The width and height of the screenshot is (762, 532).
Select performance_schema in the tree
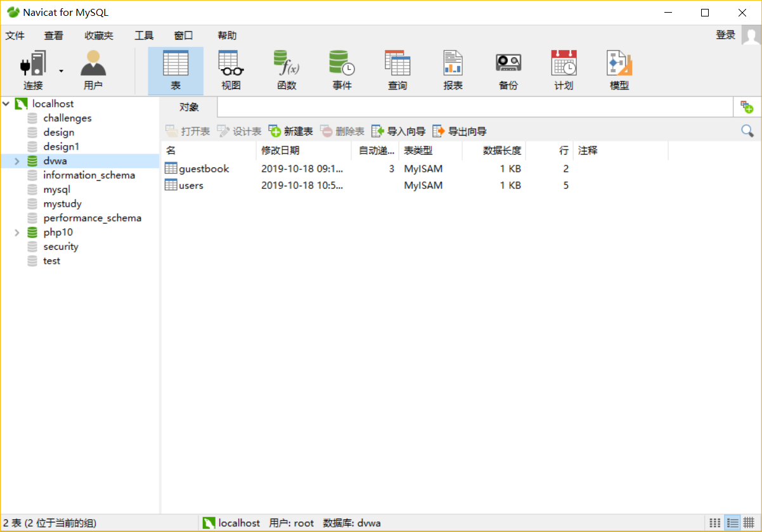(92, 218)
